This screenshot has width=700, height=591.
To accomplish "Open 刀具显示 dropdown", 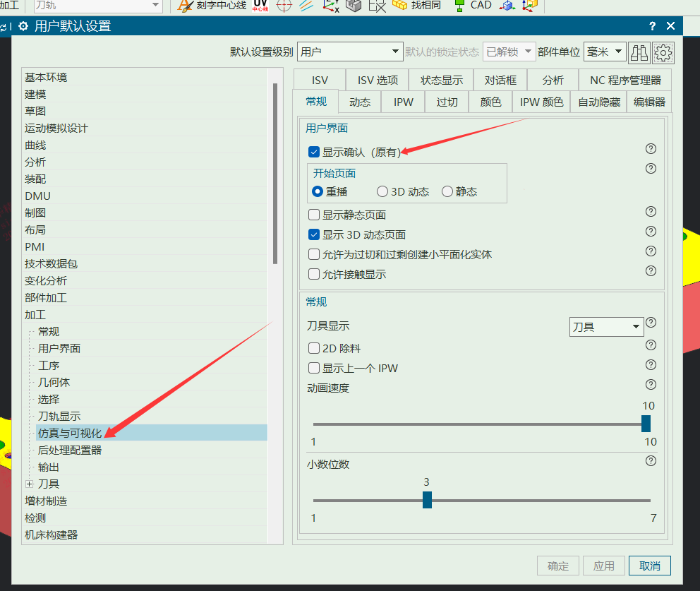I will pyautogui.click(x=606, y=327).
